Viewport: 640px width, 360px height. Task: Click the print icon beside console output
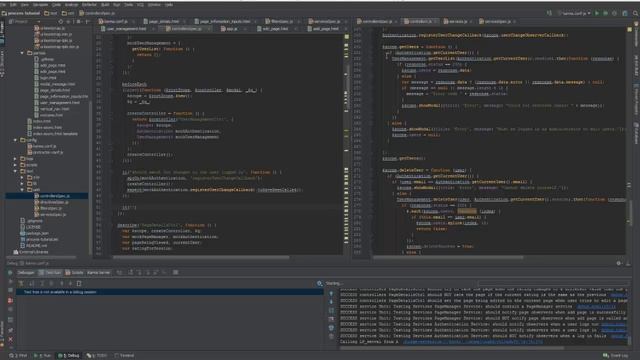pyautogui.click(x=331, y=319)
